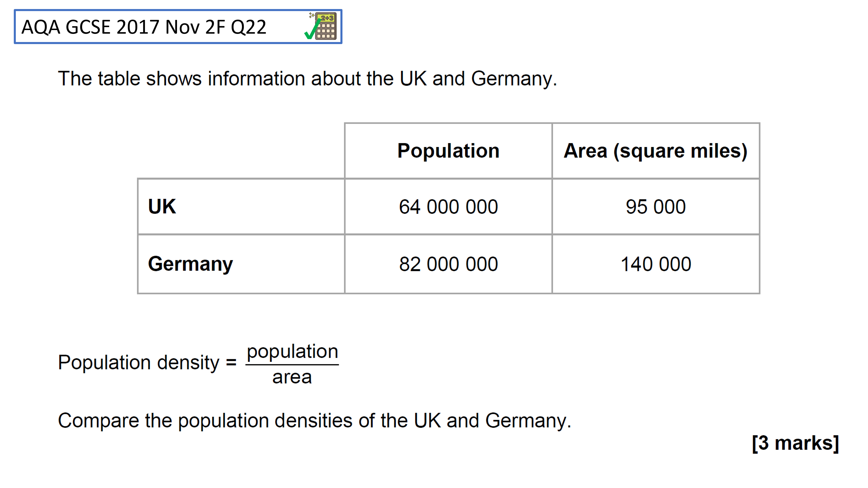Click the 140 000 area cell
This screenshot has width=868, height=488.
655,264
